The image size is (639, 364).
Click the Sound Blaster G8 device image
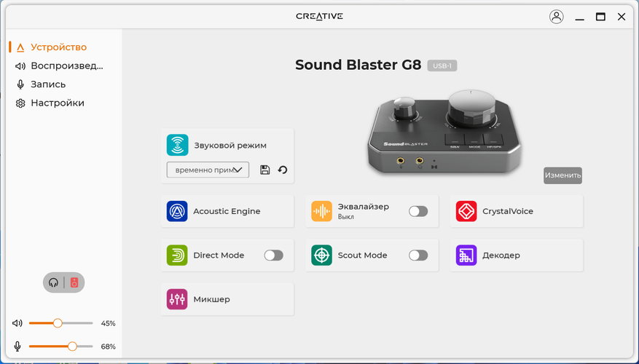(444, 132)
